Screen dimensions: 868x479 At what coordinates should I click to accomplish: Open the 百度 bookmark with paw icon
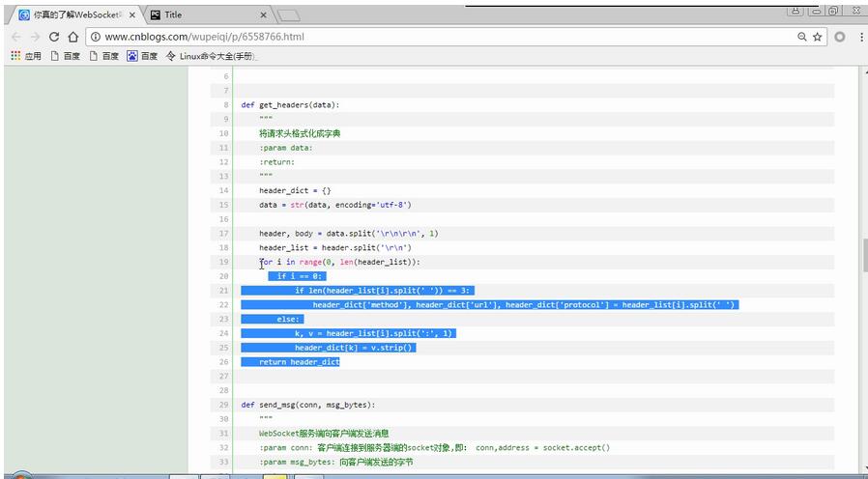(142, 56)
